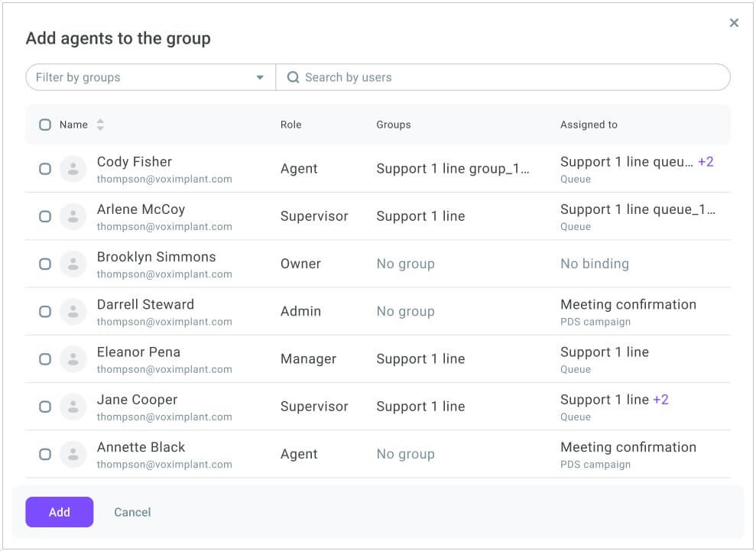The image size is (756, 551).
Task: Close the Add agents dialog
Action: [x=734, y=23]
